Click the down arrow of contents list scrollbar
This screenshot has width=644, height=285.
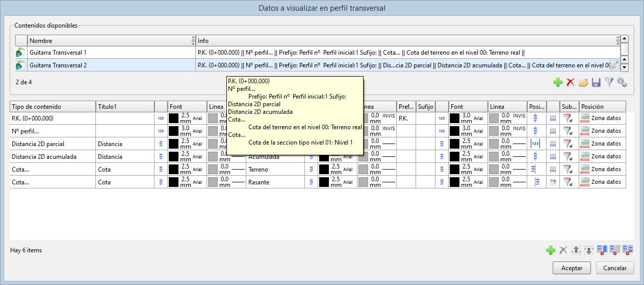pyautogui.click(x=624, y=67)
